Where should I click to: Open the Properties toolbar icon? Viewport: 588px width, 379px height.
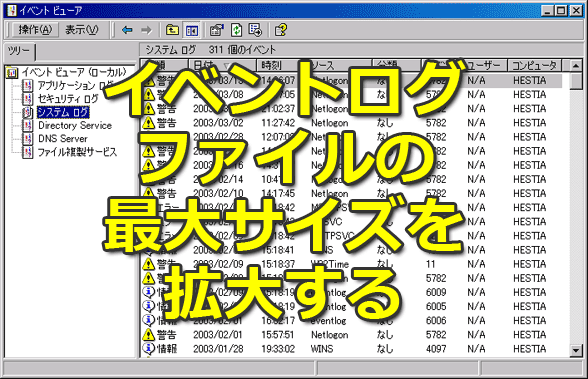tap(217, 30)
